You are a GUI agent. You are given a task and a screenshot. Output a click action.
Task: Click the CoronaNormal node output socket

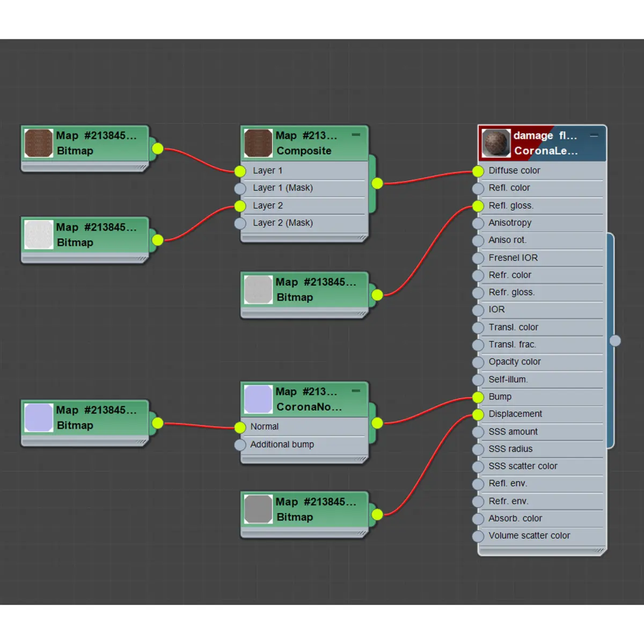coord(377,423)
